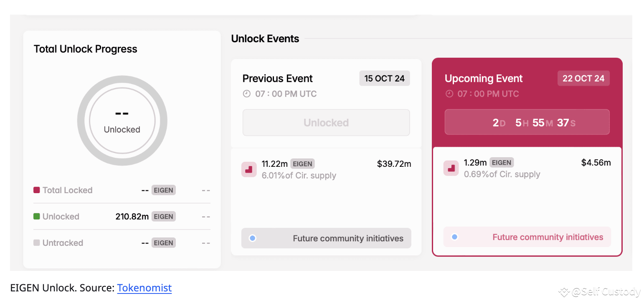Image resolution: width=644 pixels, height=301 pixels.
Task: Click the clock icon next to Previous Event time
Action: pyautogui.click(x=246, y=94)
